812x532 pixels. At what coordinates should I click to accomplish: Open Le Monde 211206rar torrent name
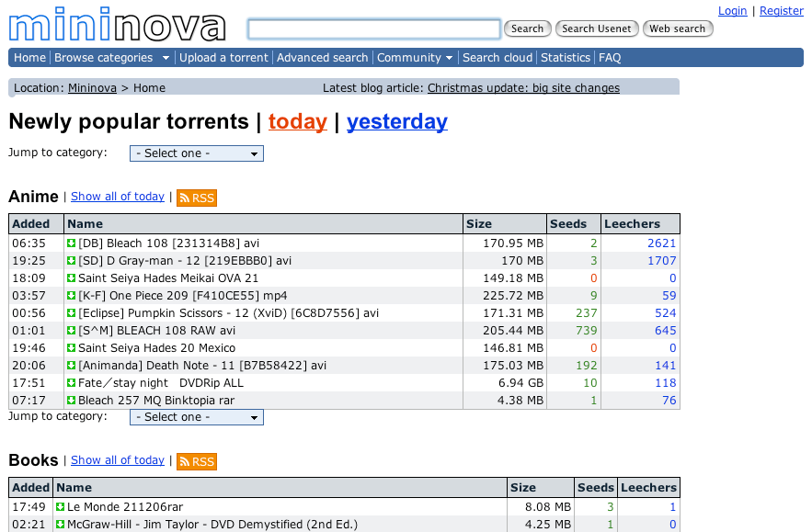[x=125, y=507]
